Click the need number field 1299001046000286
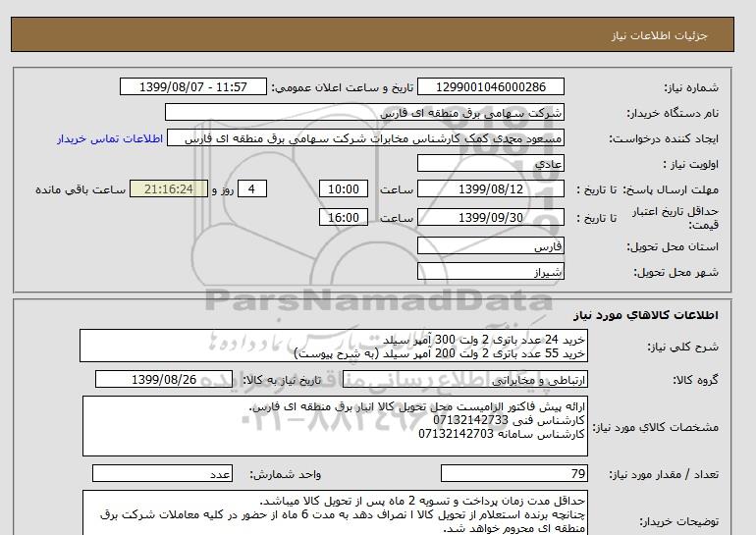Image resolution: width=756 pixels, height=535 pixels. (490, 86)
